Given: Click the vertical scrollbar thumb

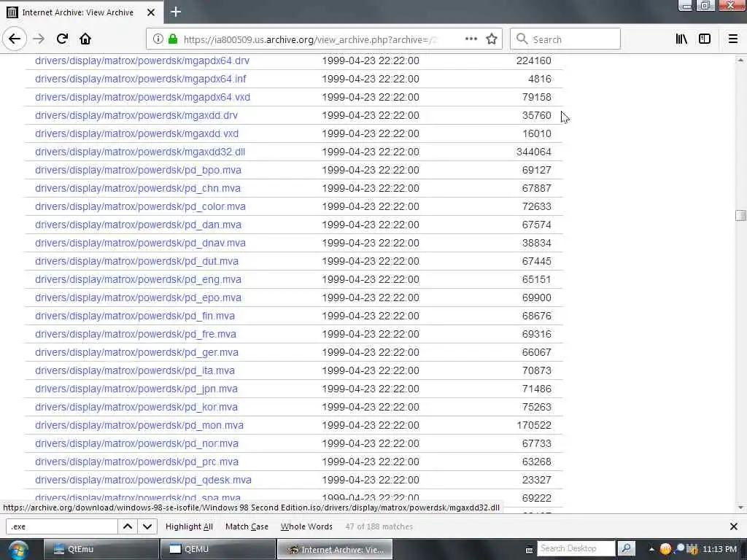Looking at the screenshot, I should 740,215.
